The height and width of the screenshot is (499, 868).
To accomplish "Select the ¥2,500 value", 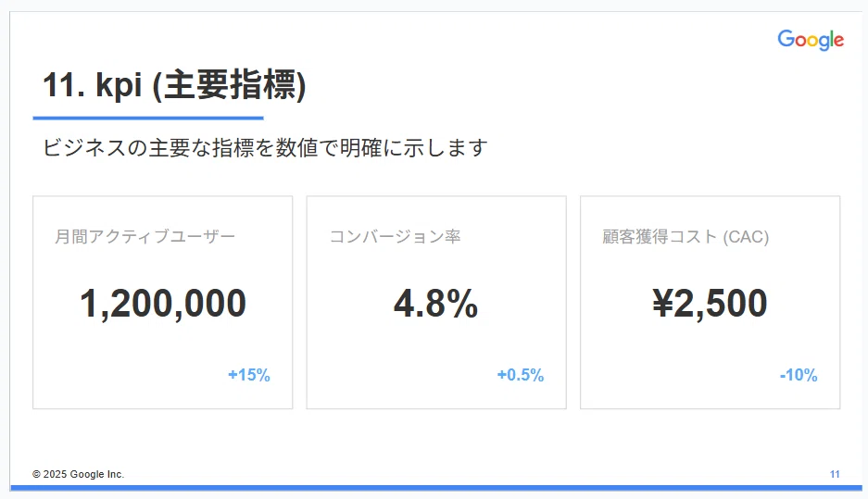I will (710, 304).
